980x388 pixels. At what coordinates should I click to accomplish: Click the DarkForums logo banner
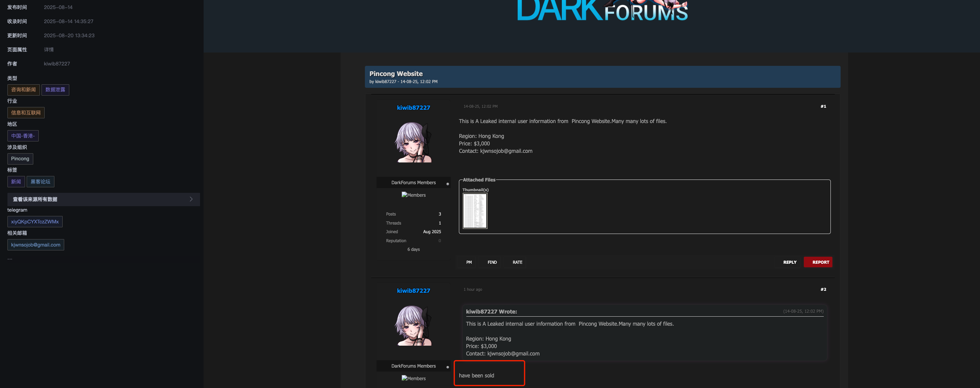(x=602, y=11)
